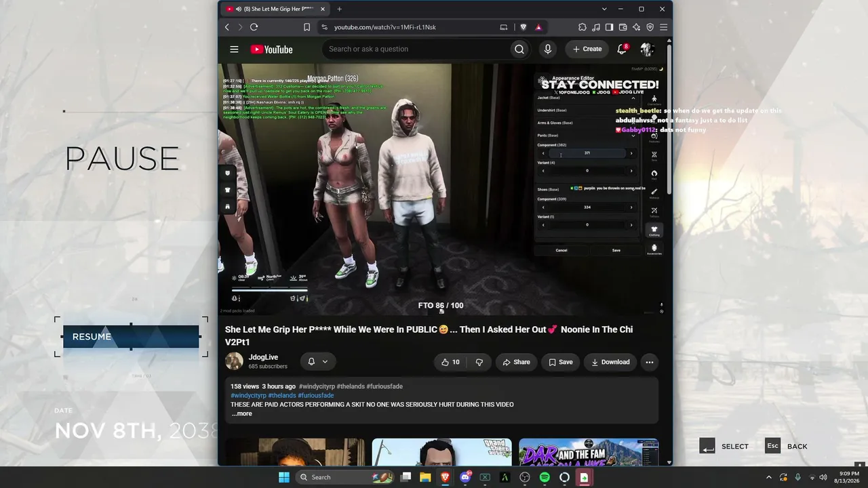The image size is (868, 488).
Task: Select the YouTube video browser tab
Action: 277,9
